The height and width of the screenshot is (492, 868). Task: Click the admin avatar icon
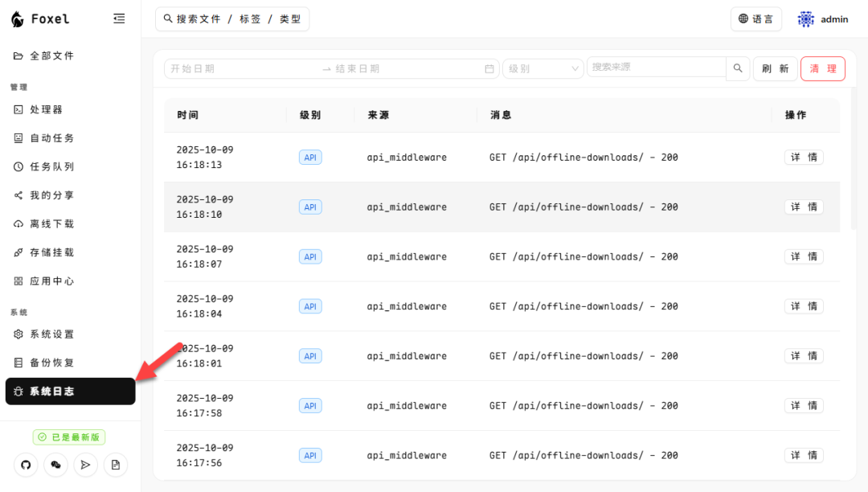[x=807, y=18]
